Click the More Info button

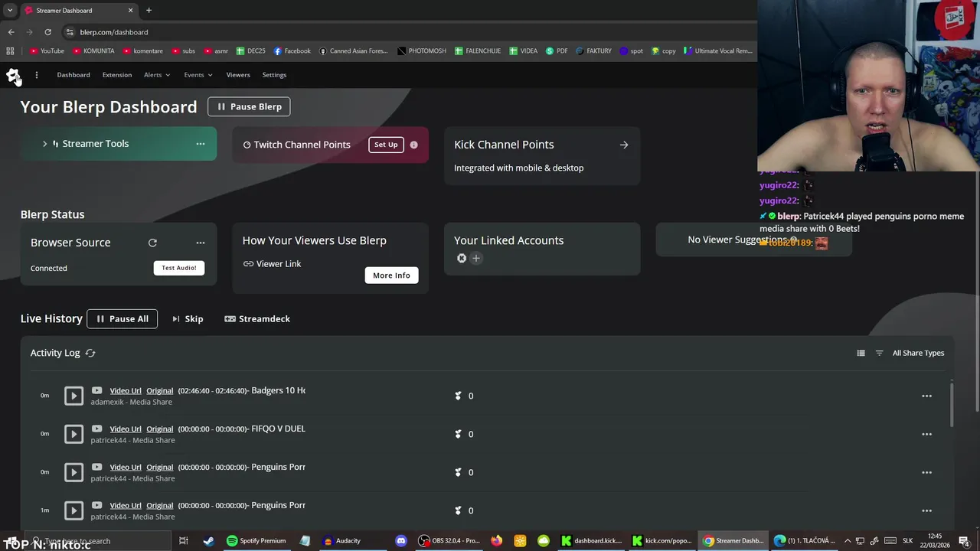(x=391, y=275)
